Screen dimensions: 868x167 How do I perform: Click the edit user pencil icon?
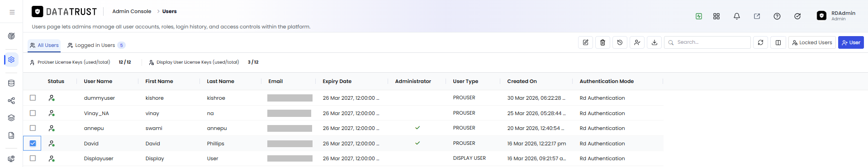[x=585, y=42]
